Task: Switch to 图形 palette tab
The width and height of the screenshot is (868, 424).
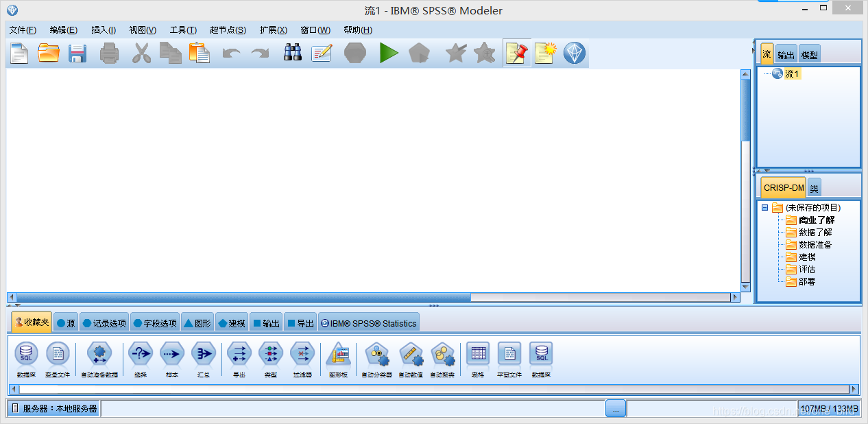Action: coord(197,323)
